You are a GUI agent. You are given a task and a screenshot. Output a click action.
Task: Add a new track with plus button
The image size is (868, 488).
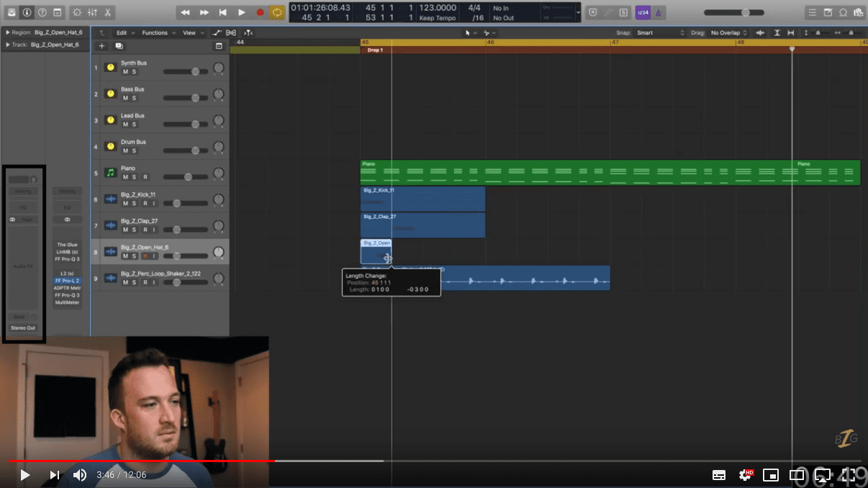(101, 46)
